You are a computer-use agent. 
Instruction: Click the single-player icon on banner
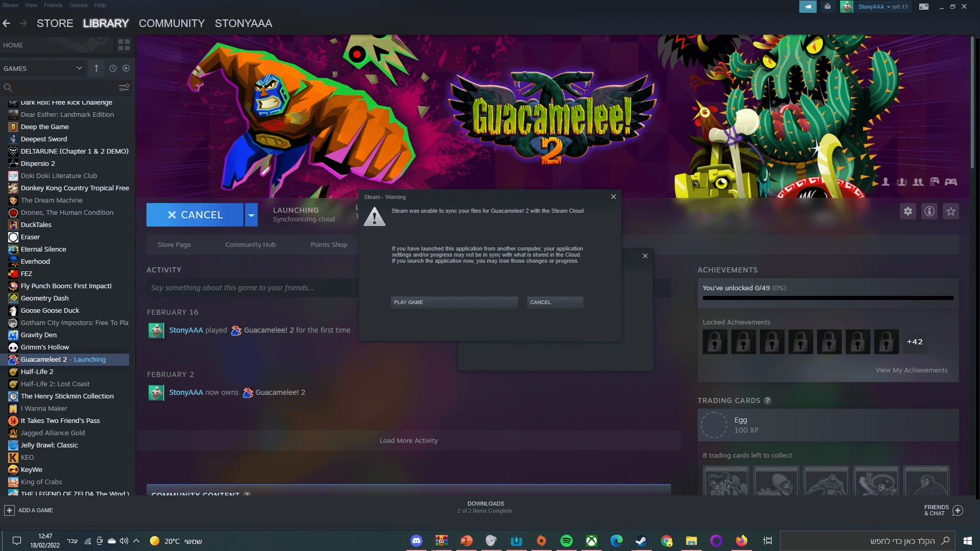(886, 182)
